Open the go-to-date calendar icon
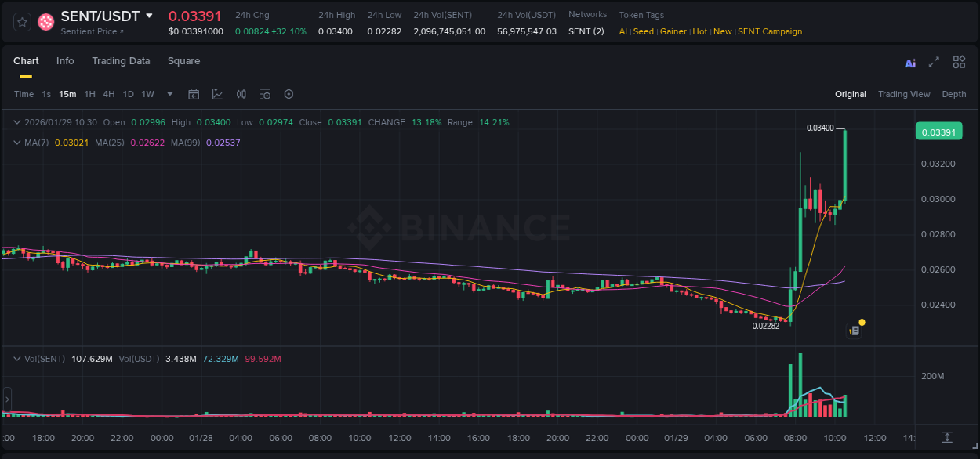The image size is (980, 459). point(194,94)
